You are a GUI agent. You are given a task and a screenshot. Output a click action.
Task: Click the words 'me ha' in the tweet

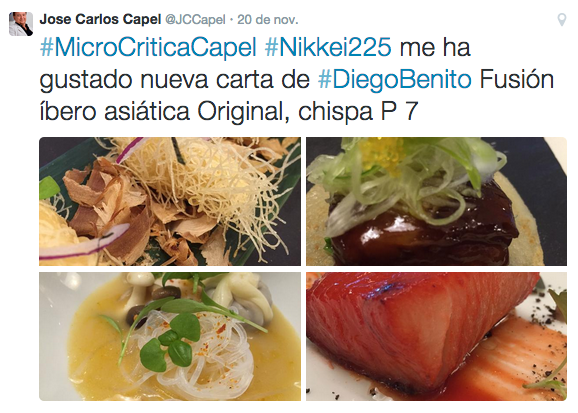[435, 48]
